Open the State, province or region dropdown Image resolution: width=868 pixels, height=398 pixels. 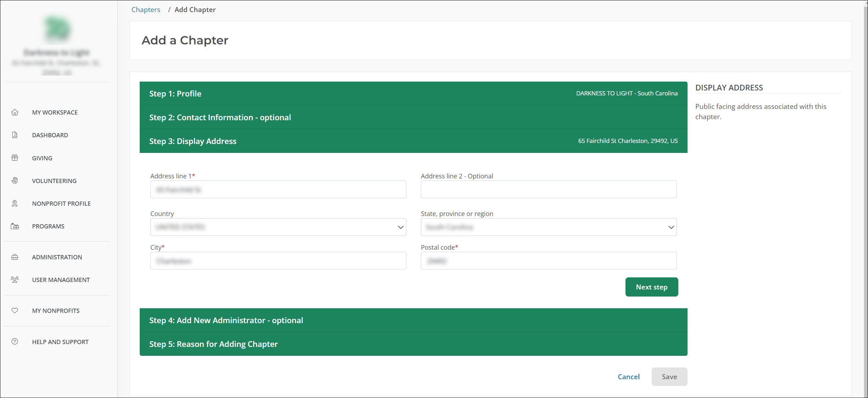(548, 227)
